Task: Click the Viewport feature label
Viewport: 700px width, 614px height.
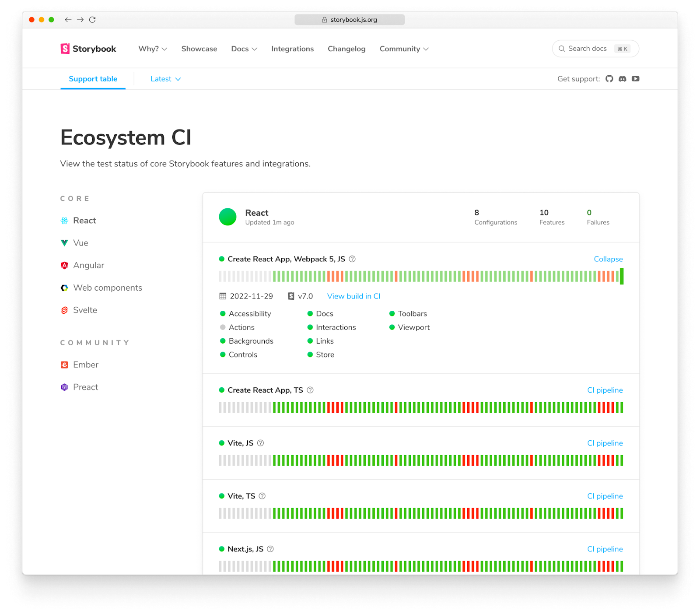Action: pyautogui.click(x=414, y=327)
